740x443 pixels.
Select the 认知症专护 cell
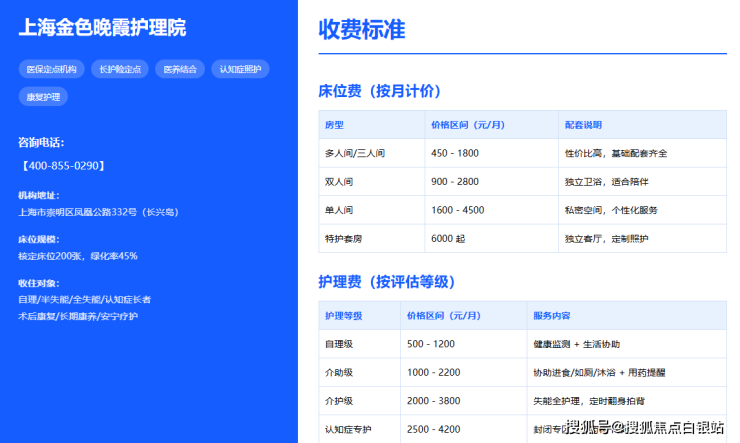pyautogui.click(x=360, y=429)
